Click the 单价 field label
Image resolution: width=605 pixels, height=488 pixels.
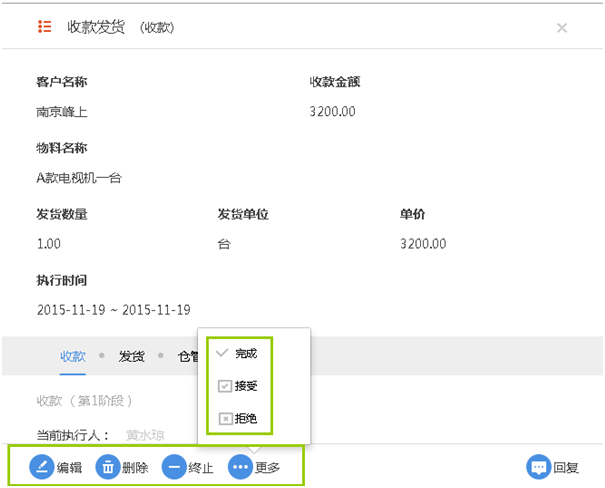pyautogui.click(x=412, y=214)
